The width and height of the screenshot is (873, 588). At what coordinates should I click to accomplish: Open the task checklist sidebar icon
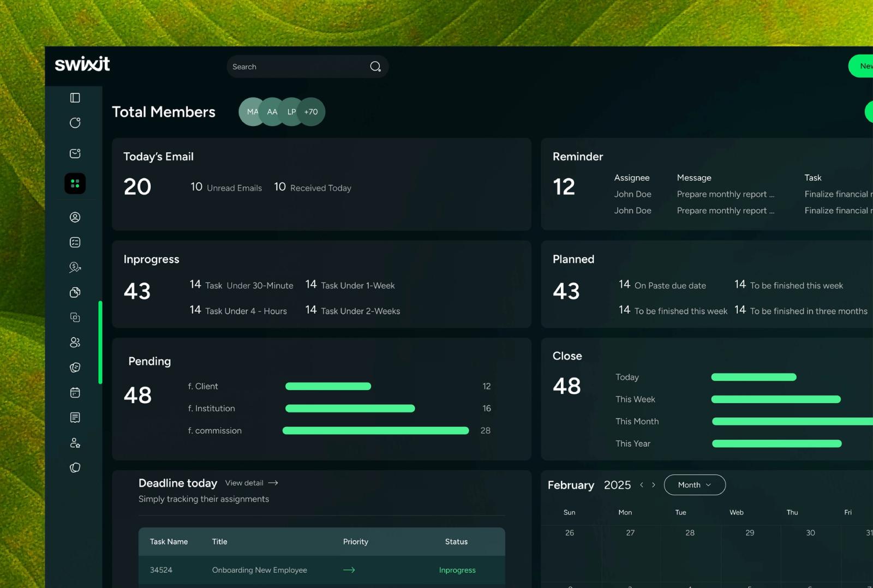click(75, 242)
